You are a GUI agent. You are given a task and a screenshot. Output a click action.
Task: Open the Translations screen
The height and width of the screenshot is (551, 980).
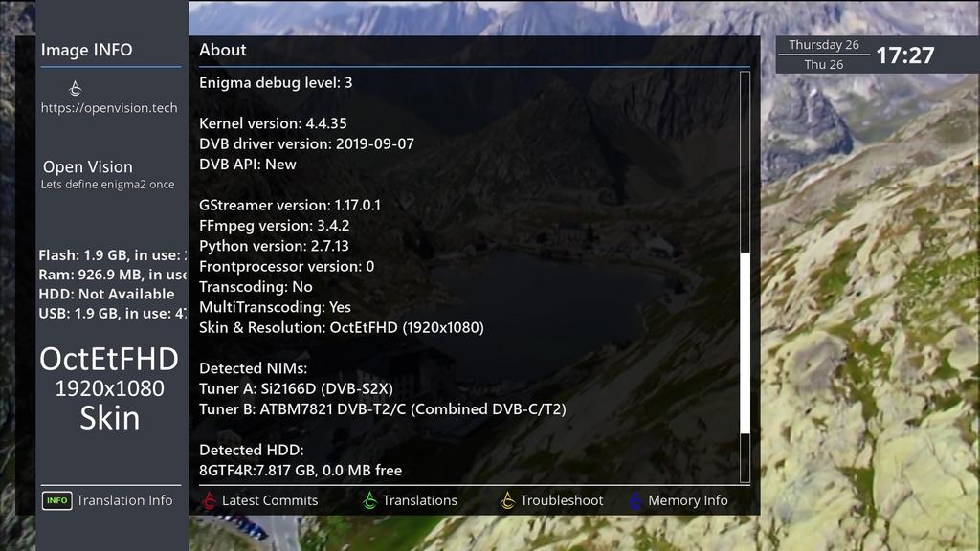[419, 500]
